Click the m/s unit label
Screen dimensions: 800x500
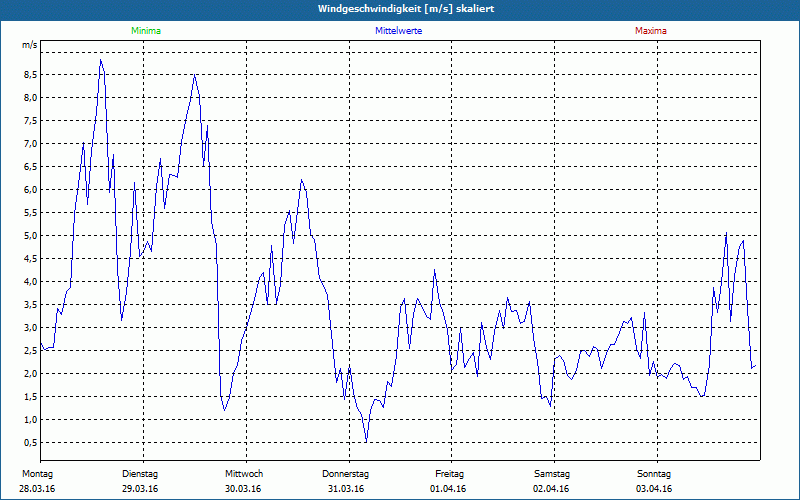coord(30,45)
